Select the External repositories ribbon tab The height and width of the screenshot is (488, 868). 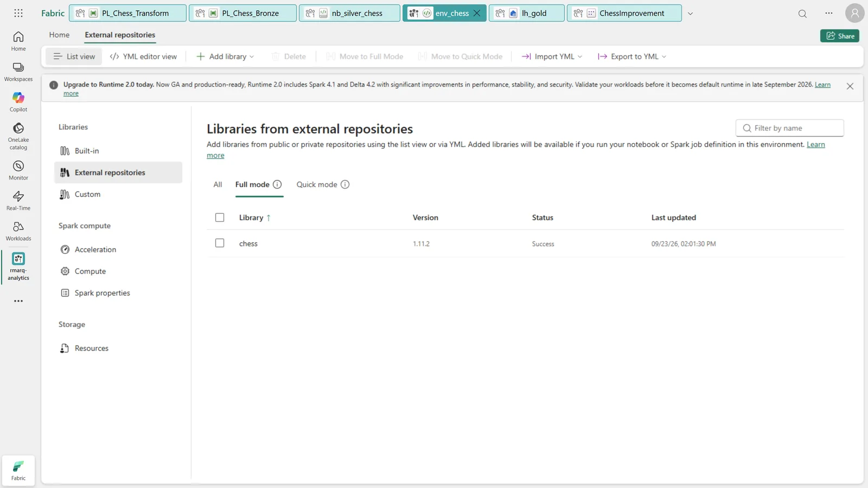pos(120,35)
